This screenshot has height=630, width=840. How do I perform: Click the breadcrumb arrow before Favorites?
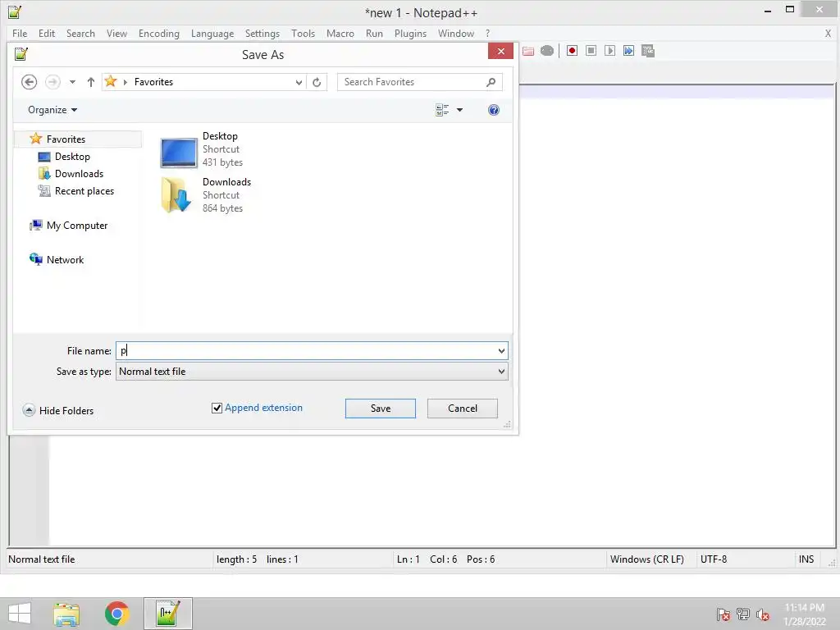click(x=126, y=82)
